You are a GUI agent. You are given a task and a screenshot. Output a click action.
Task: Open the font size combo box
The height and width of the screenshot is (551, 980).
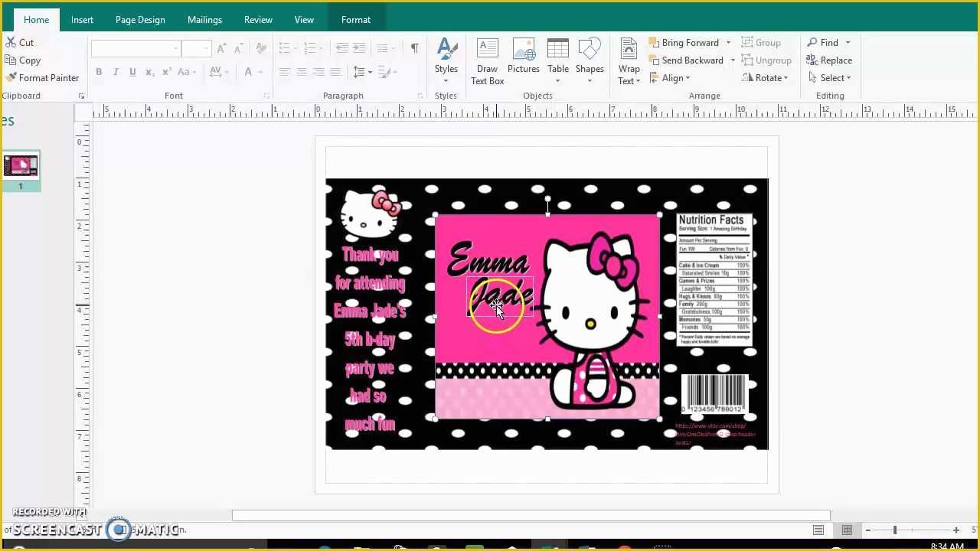[x=196, y=49]
